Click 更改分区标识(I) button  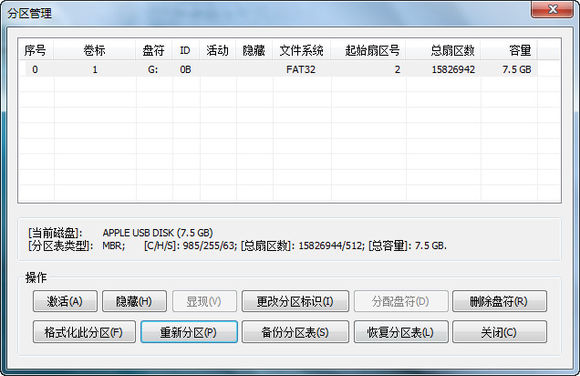(x=295, y=301)
